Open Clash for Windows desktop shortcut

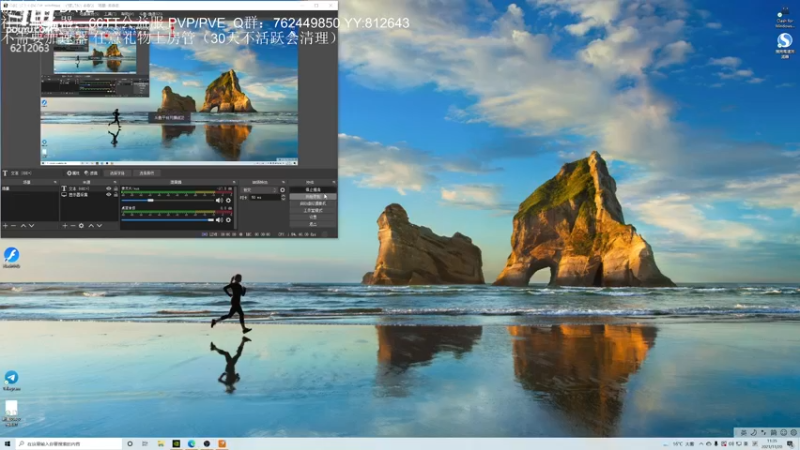click(x=784, y=18)
